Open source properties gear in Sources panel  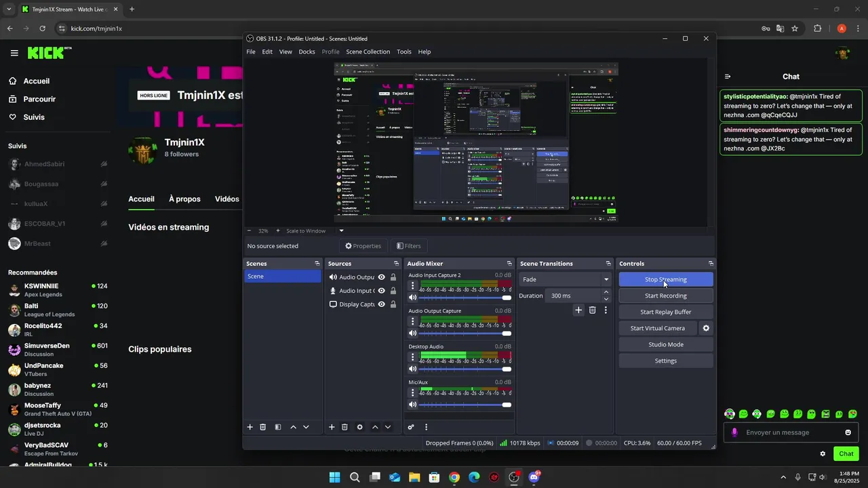[x=359, y=427]
